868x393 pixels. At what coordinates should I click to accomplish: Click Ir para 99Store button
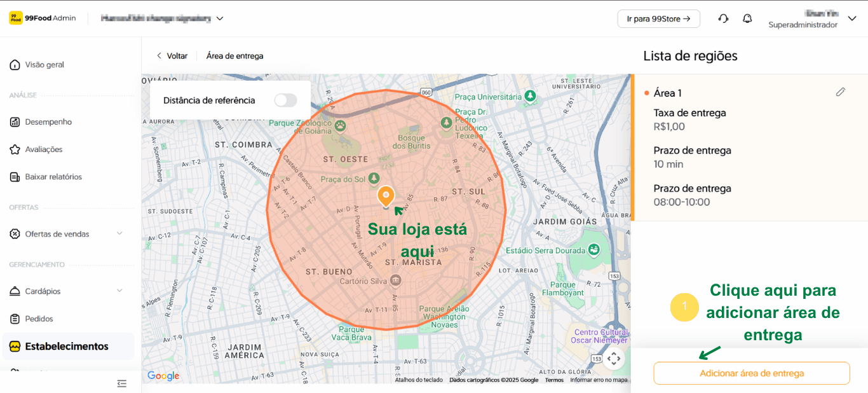coord(658,19)
